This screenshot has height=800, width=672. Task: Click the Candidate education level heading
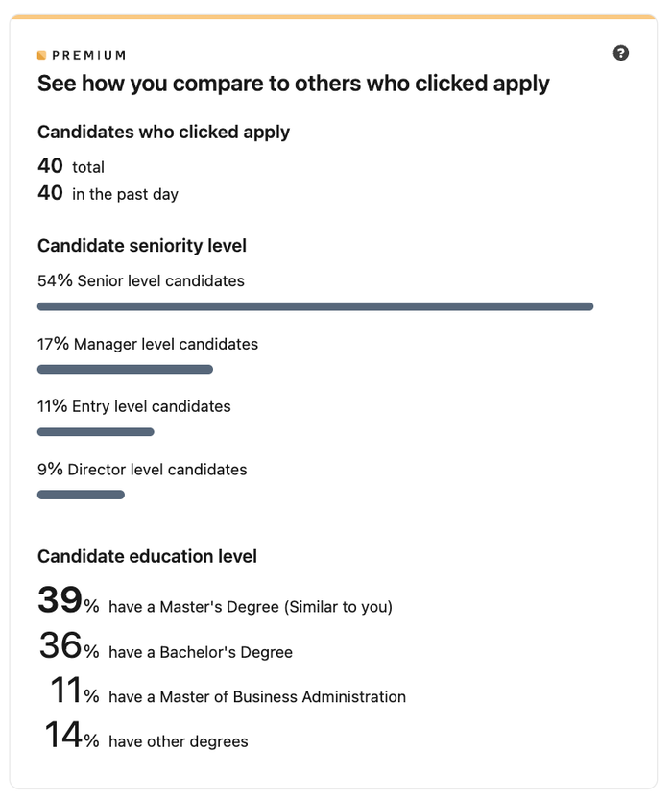pyautogui.click(x=147, y=556)
